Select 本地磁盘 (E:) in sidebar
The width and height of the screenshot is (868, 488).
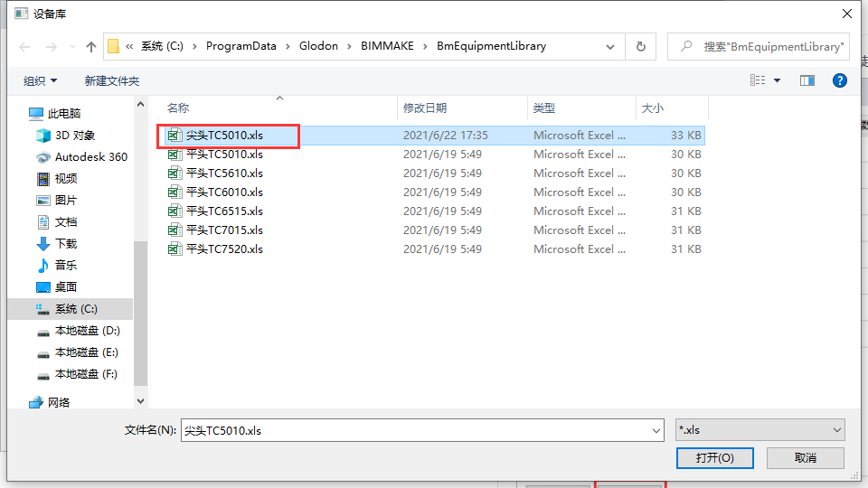[87, 352]
